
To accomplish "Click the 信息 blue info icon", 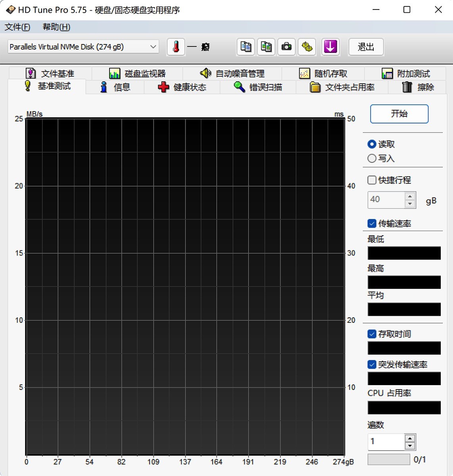I will point(104,87).
